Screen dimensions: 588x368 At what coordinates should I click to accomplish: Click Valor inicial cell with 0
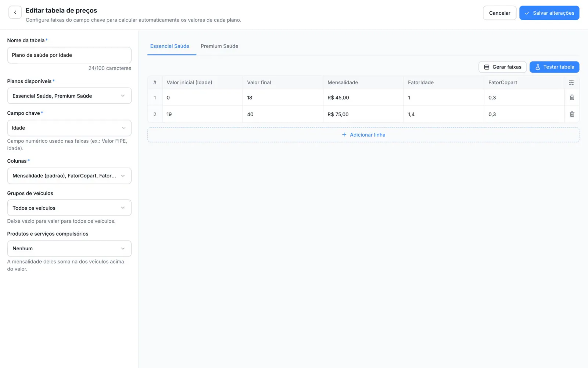pos(202,98)
